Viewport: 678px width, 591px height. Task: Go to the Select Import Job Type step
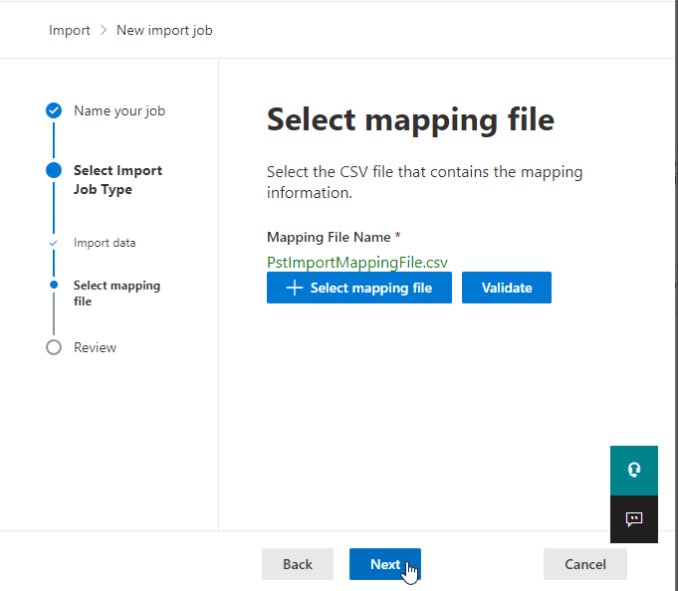(117, 180)
